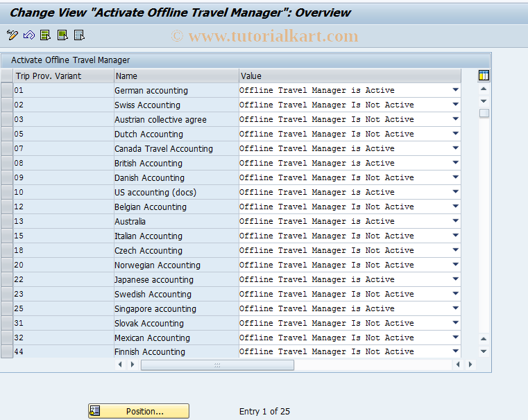
Task: Open Value dropdown for British Accounting
Action: pos(456,162)
